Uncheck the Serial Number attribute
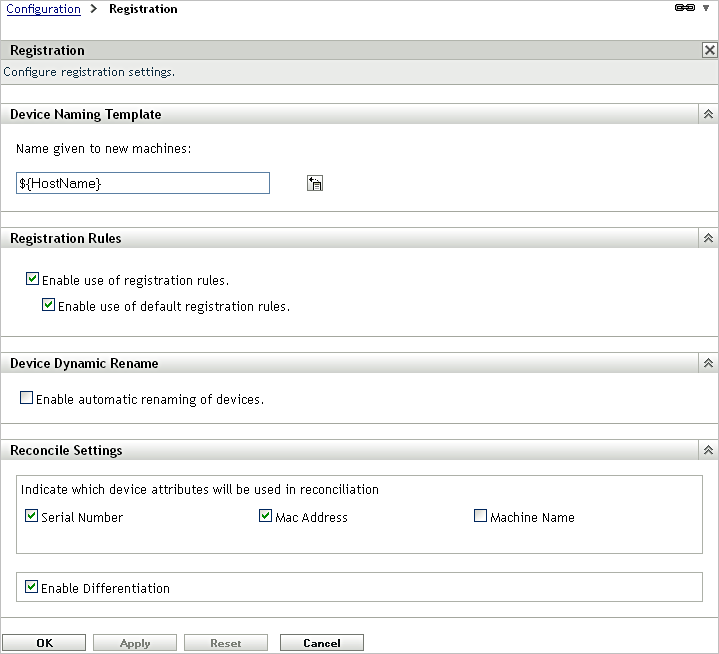This screenshot has width=719, height=654. [32, 517]
